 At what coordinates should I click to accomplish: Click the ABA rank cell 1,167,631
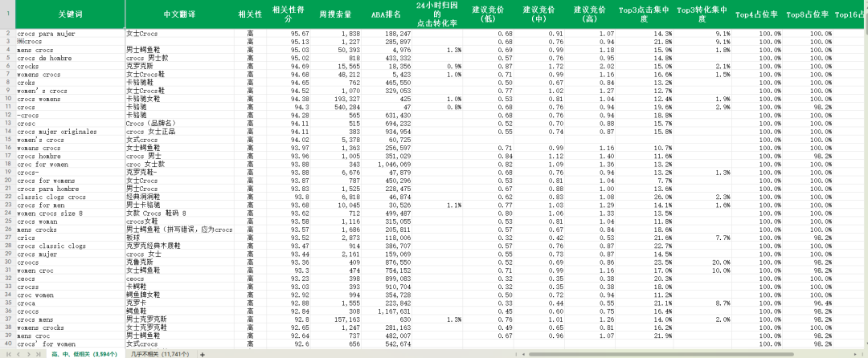387,311
